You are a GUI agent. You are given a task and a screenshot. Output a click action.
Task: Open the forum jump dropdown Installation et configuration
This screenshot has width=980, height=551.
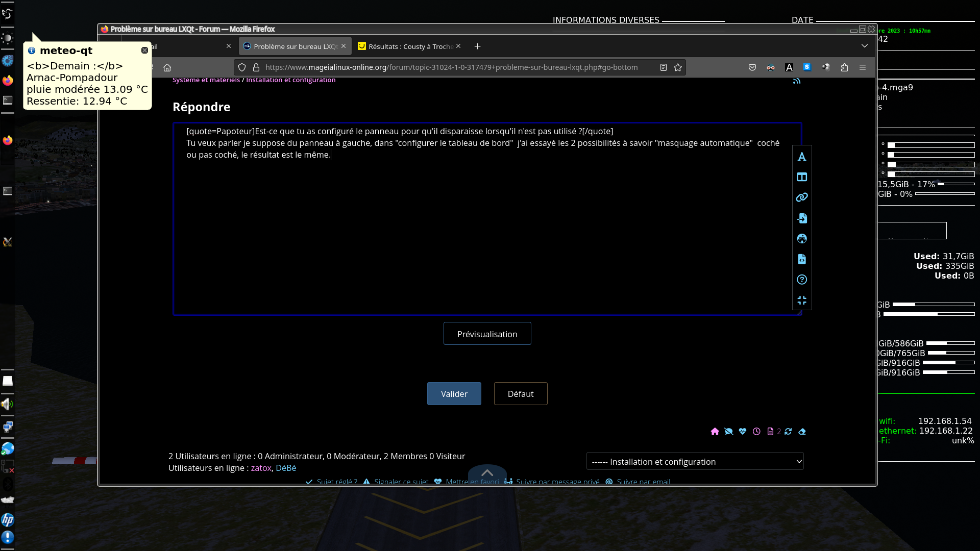[x=695, y=461]
